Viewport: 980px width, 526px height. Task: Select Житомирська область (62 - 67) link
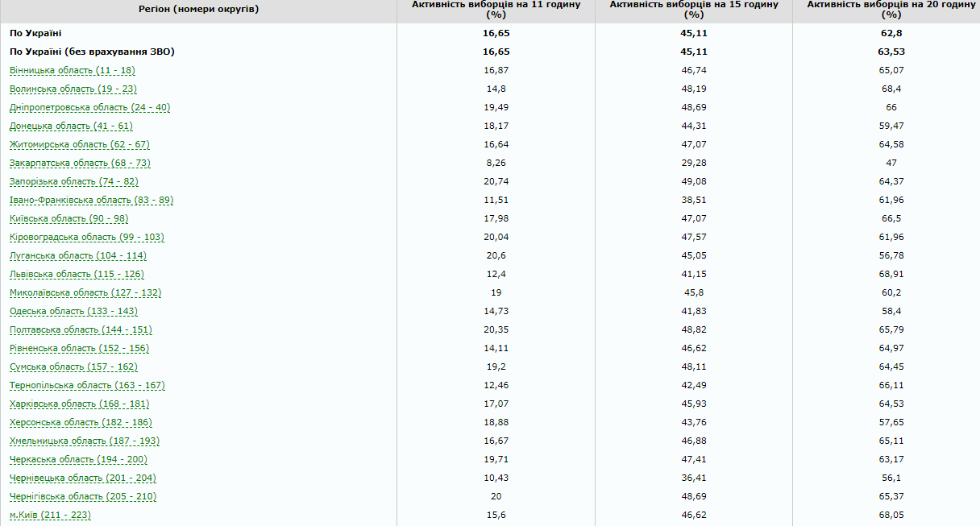click(x=80, y=144)
